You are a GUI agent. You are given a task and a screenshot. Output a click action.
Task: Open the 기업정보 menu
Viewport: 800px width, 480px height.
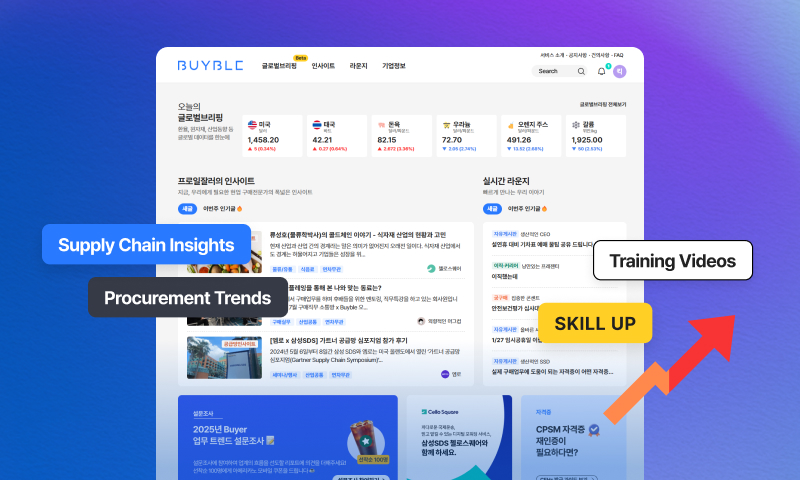tap(393, 66)
